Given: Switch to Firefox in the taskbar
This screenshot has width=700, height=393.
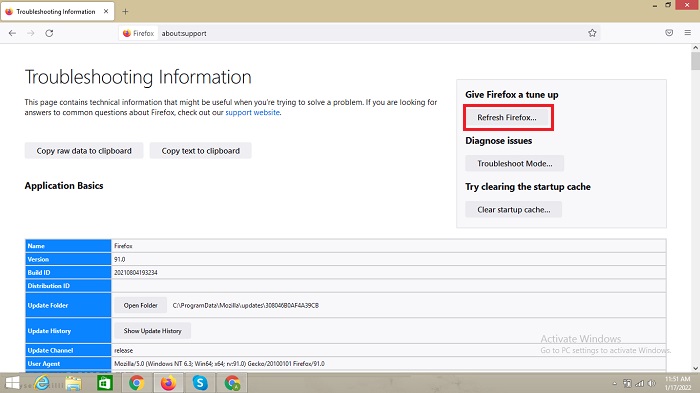Looking at the screenshot, I should pyautogui.click(x=168, y=383).
